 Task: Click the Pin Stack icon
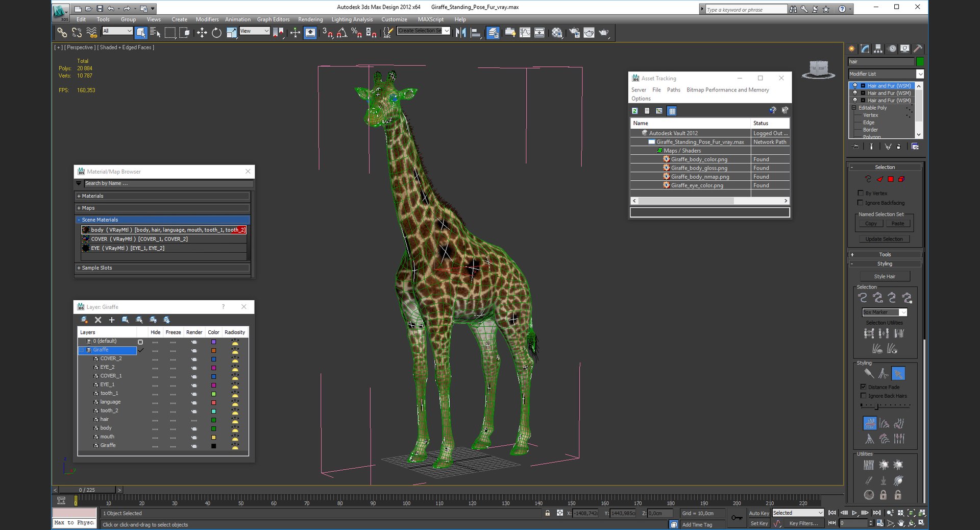point(856,147)
